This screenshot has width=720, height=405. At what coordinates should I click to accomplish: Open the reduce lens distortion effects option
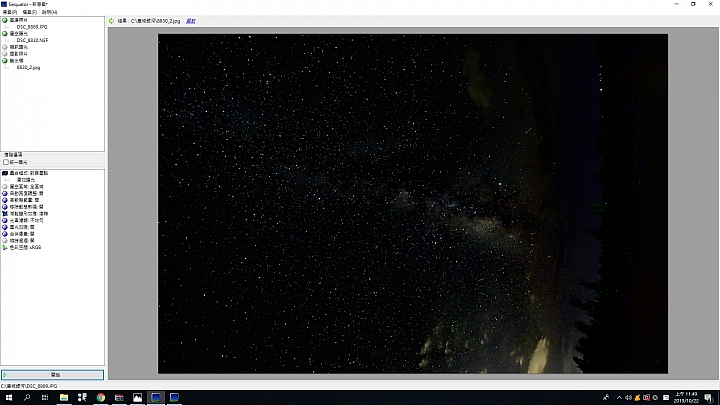click(x=25, y=214)
